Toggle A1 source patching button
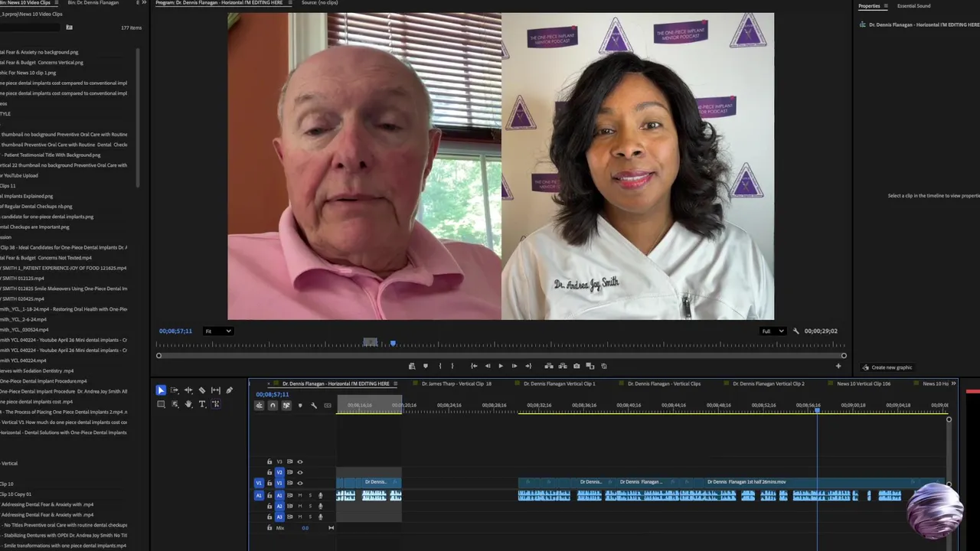Screen dimensions: 980x551 point(259,495)
